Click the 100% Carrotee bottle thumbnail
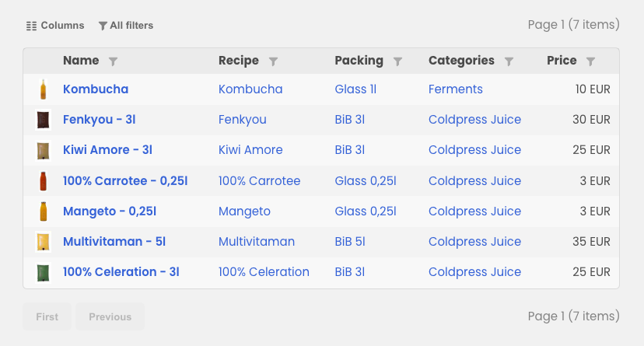The image size is (644, 346). 43,181
